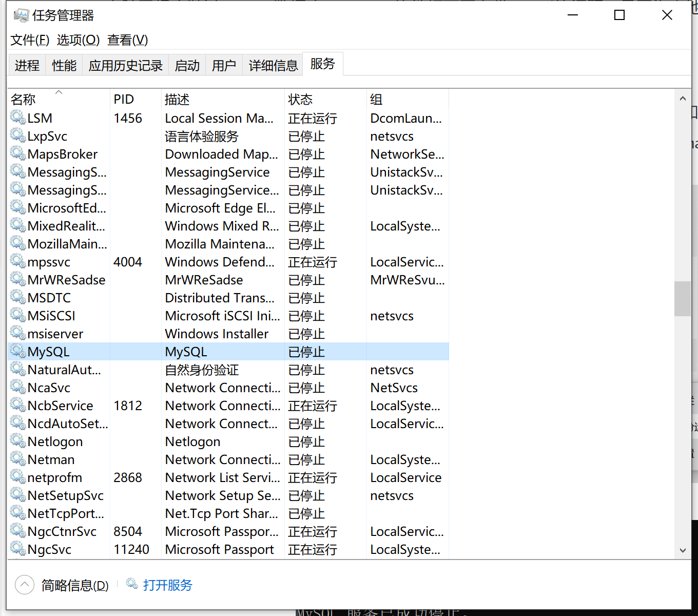Click the MapsBroker service gear icon
The height and width of the screenshot is (616, 698).
click(x=18, y=153)
